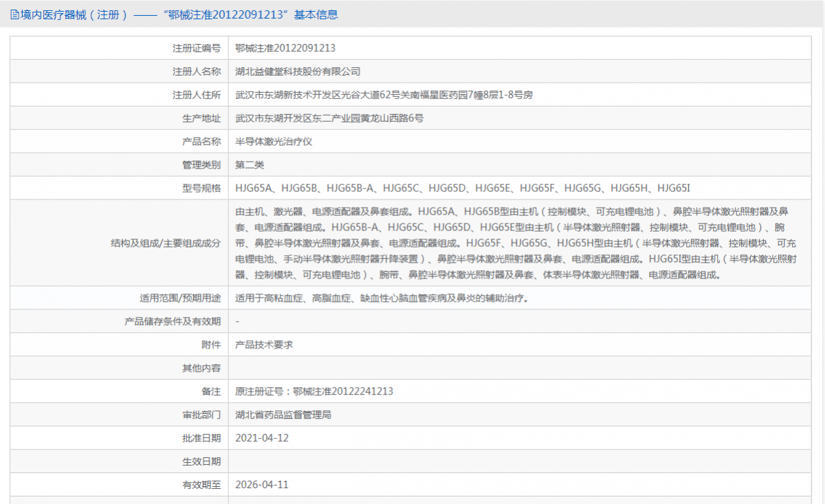Select expiry date 2026-04-11
Viewport: 825px width, 504px height.
click(262, 485)
